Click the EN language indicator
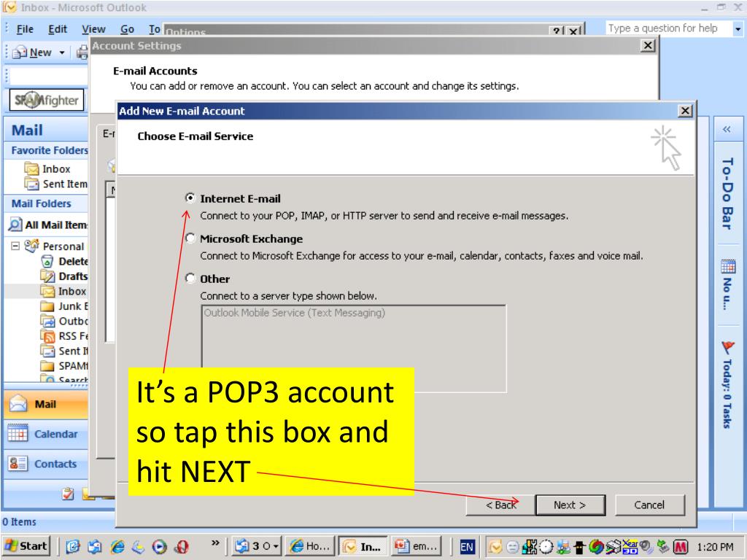Screen dimensions: 747x560 click(x=467, y=547)
